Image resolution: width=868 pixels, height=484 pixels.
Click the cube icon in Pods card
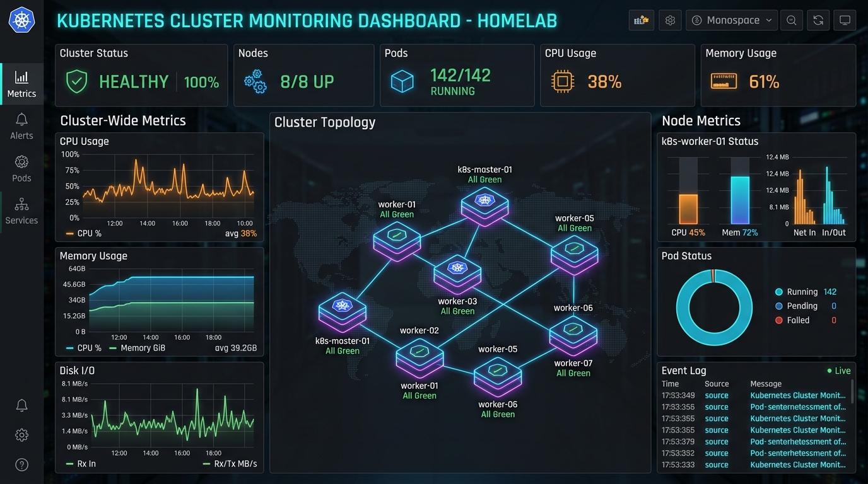tap(402, 82)
